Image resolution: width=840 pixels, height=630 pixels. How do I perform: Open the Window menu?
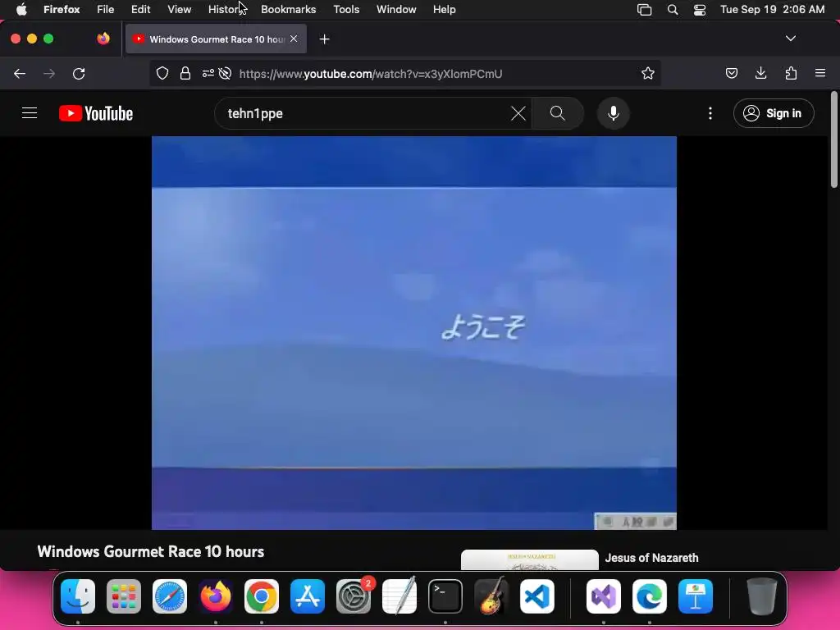[396, 10]
